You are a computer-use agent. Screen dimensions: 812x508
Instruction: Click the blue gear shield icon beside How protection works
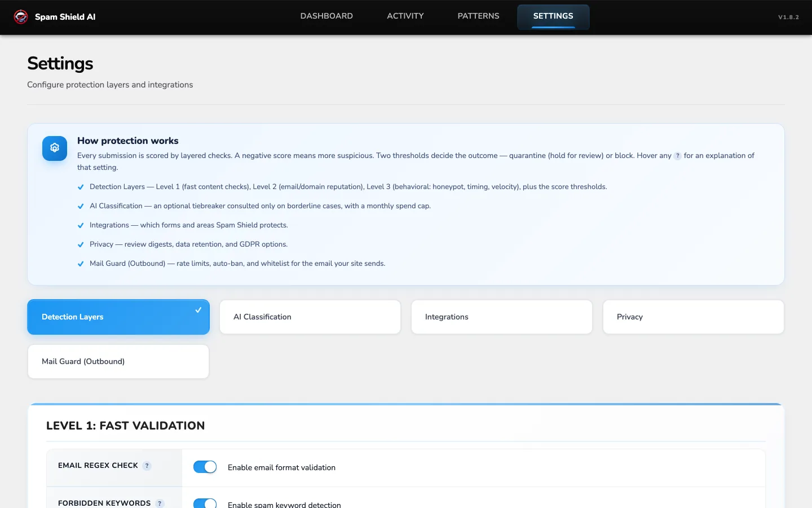55,148
